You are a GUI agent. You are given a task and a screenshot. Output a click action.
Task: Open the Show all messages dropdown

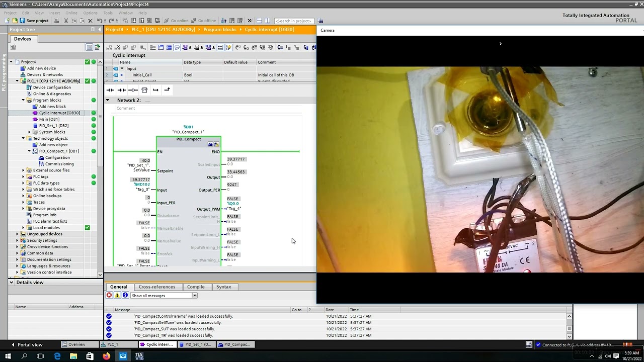pyautogui.click(x=194, y=296)
